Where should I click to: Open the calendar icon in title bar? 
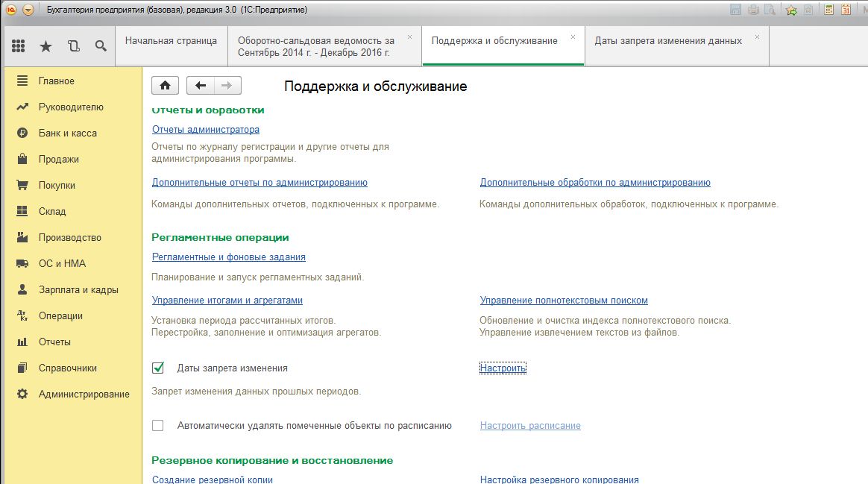(x=846, y=10)
